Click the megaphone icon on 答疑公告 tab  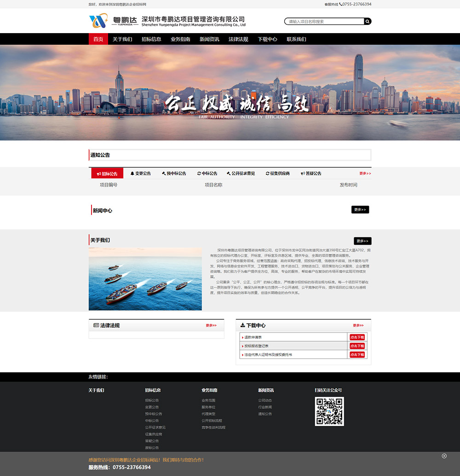[303, 173]
